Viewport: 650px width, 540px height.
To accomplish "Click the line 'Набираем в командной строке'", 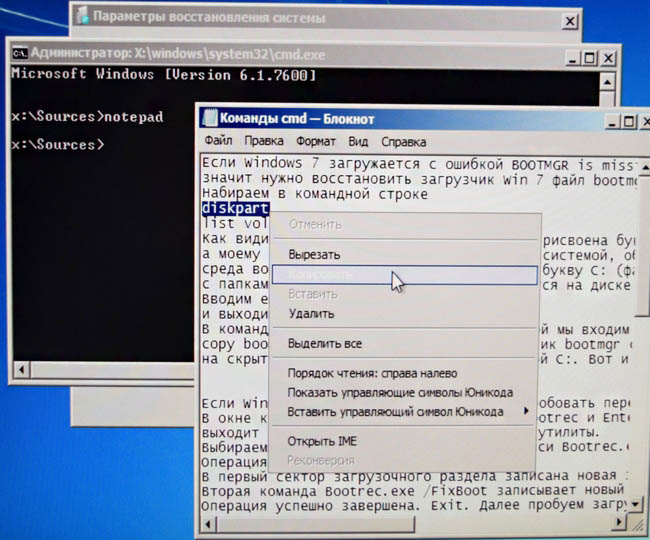I will (315, 194).
